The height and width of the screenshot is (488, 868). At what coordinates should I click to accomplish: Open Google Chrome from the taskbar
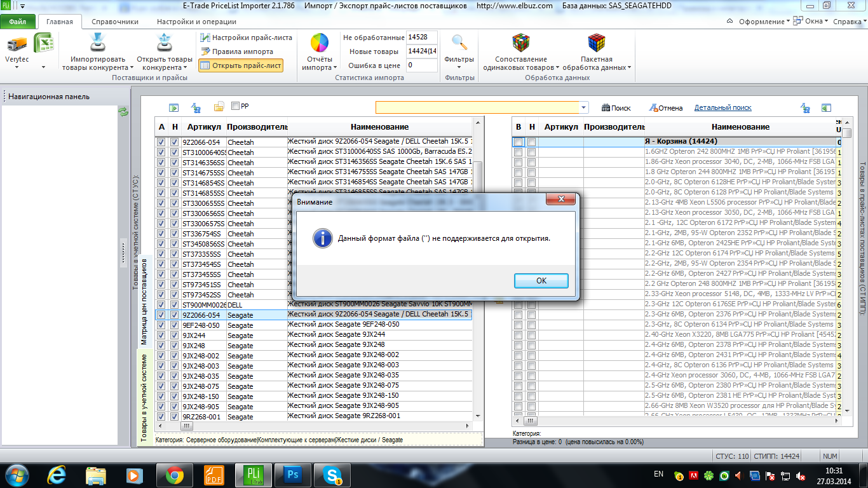pyautogui.click(x=175, y=474)
